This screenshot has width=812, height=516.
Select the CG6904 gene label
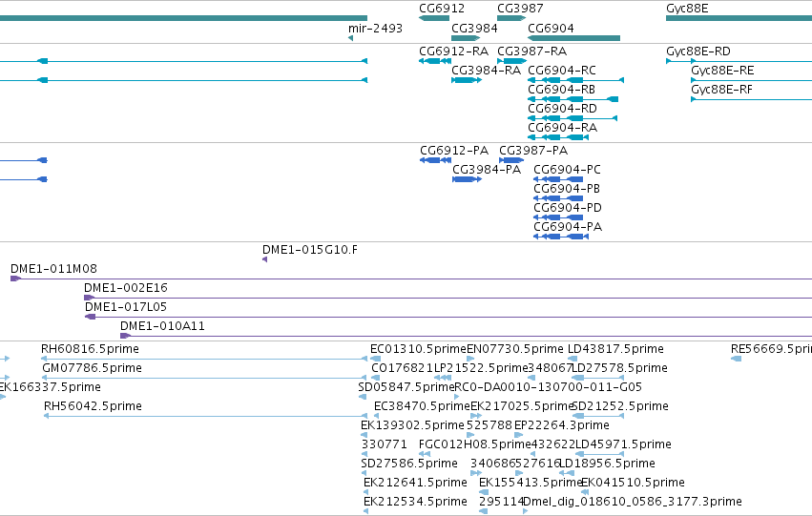551,28
